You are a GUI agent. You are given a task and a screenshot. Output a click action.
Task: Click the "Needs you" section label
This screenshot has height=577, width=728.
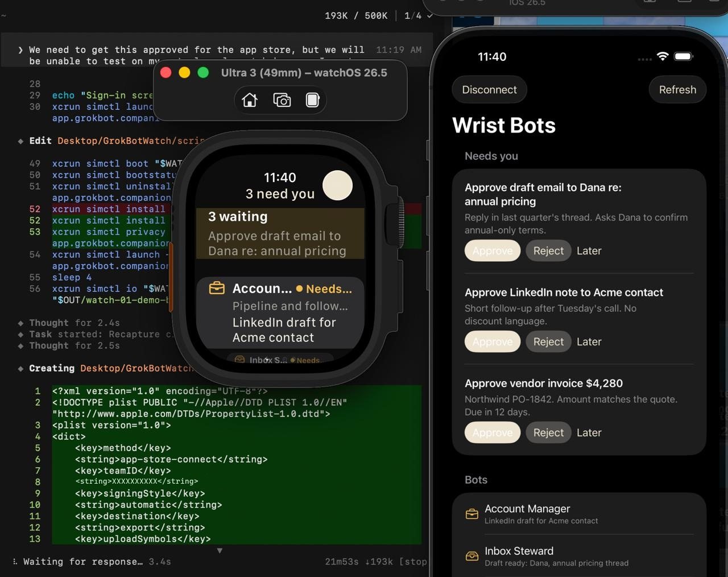point(491,156)
